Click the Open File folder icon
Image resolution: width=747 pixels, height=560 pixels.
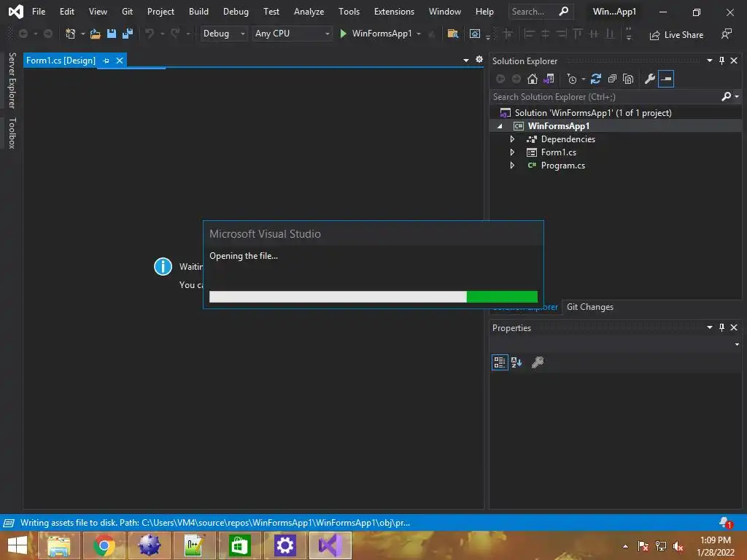point(96,34)
